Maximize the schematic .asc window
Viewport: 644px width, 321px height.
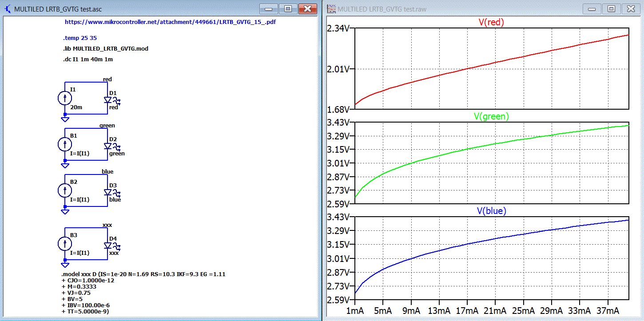(x=288, y=8)
